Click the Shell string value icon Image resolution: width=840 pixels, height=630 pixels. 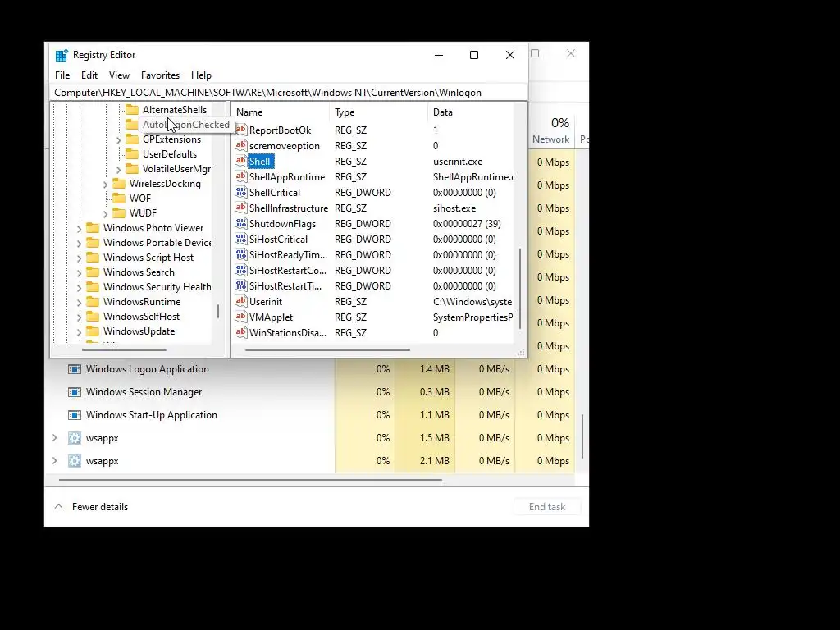tap(241, 161)
